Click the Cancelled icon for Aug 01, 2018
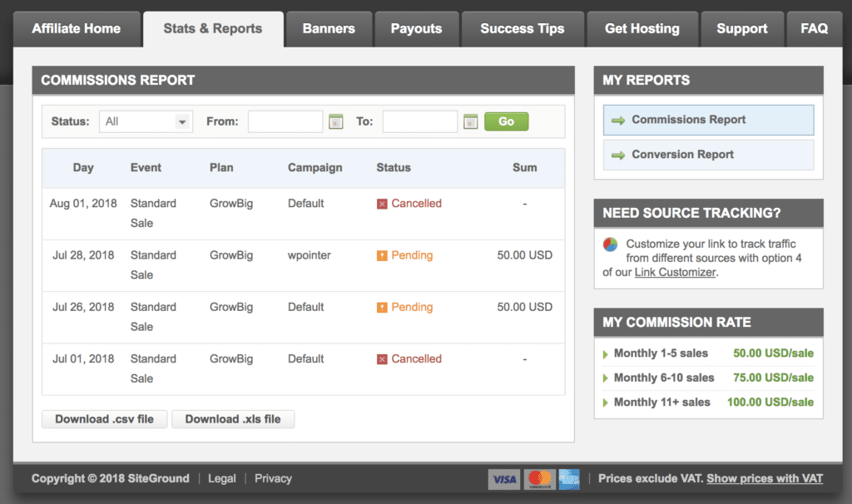The image size is (852, 504). click(x=382, y=204)
